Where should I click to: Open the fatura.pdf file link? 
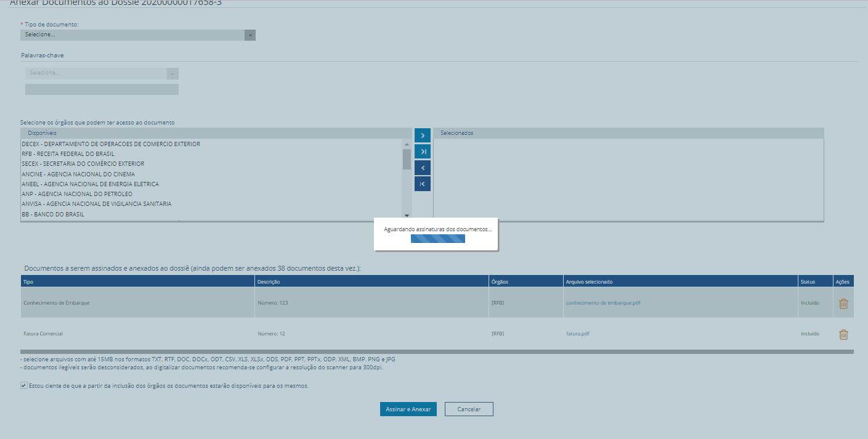577,334
